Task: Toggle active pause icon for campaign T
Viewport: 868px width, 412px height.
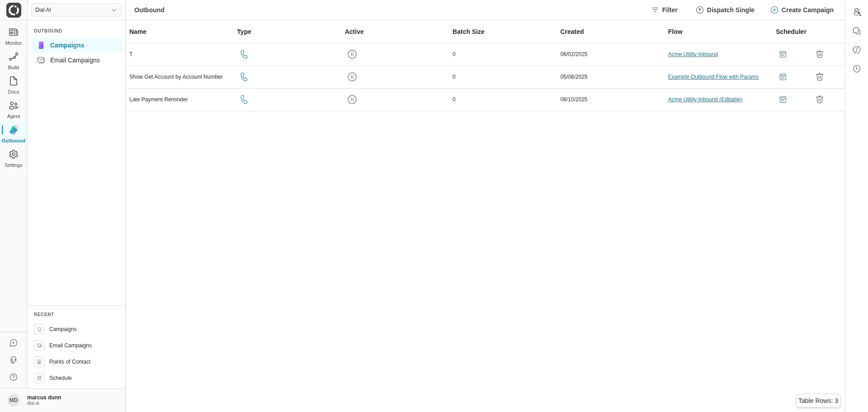Action: (x=352, y=54)
